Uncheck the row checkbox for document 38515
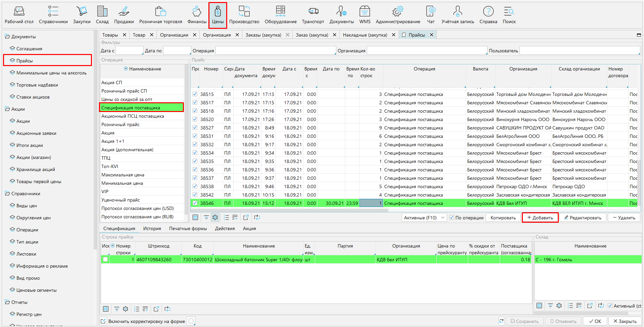 pyautogui.click(x=195, y=94)
